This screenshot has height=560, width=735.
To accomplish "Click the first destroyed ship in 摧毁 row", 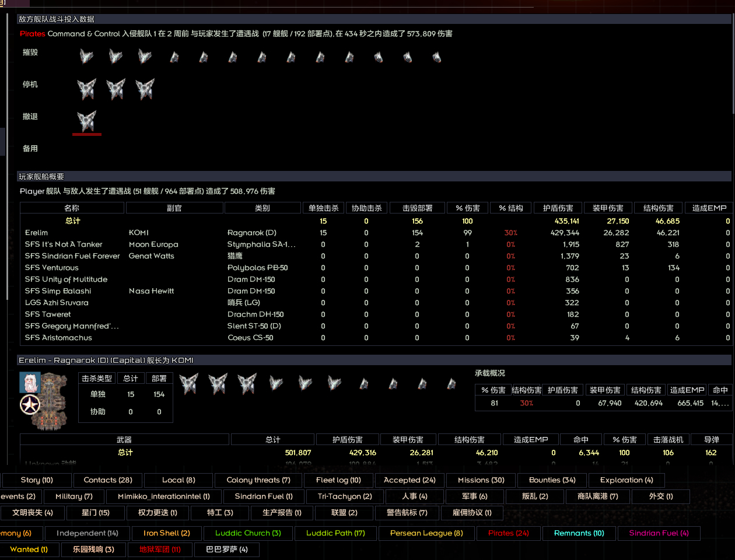I will coord(87,57).
